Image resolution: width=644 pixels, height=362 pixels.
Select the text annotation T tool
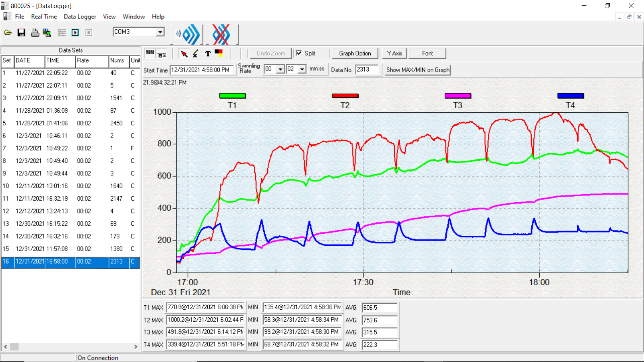coord(208,53)
